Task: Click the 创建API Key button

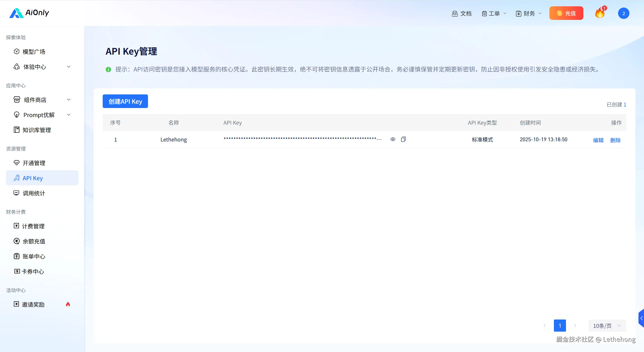Action: pos(125,101)
